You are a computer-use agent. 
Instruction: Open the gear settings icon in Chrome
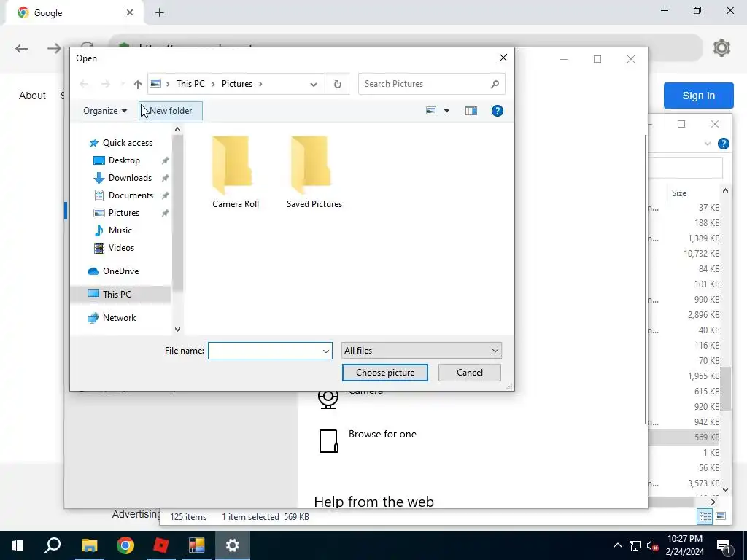(x=721, y=48)
